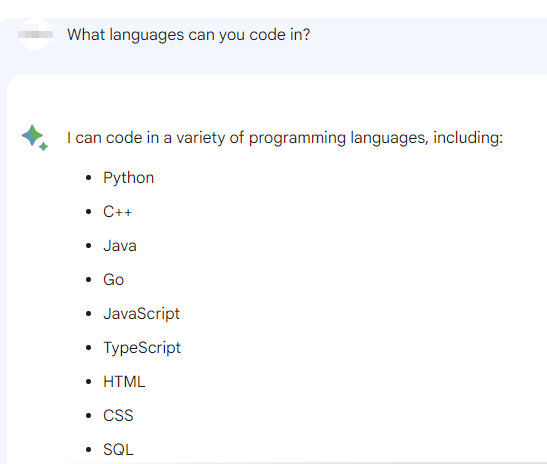Select the JavaScript list item
This screenshot has height=464, width=547.
pos(141,314)
